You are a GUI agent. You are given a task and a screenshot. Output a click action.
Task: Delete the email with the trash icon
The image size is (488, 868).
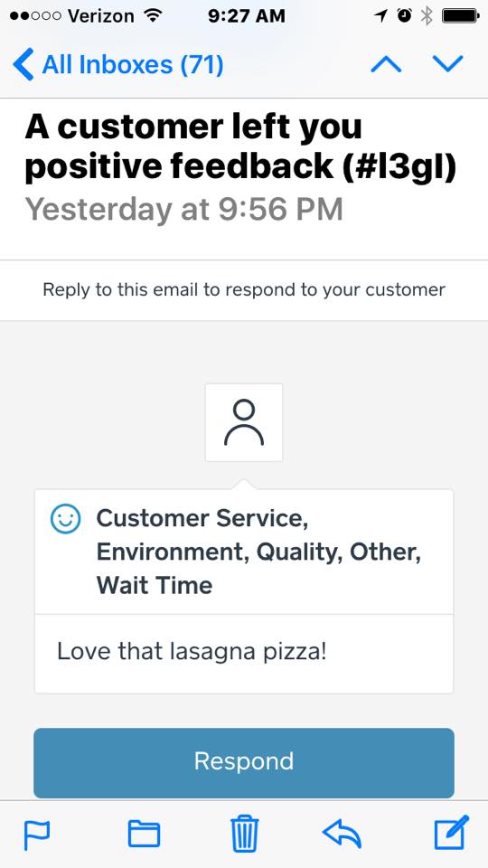244,833
